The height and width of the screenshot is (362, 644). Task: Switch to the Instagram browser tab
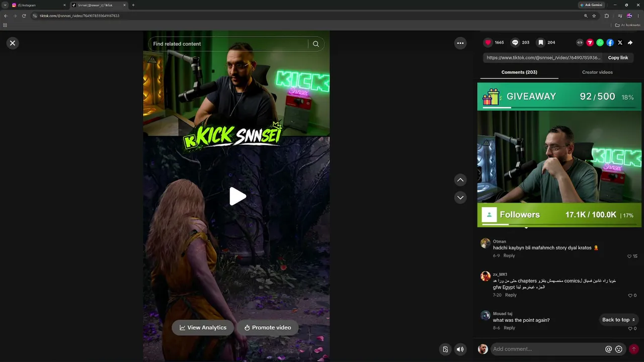click(x=39, y=5)
